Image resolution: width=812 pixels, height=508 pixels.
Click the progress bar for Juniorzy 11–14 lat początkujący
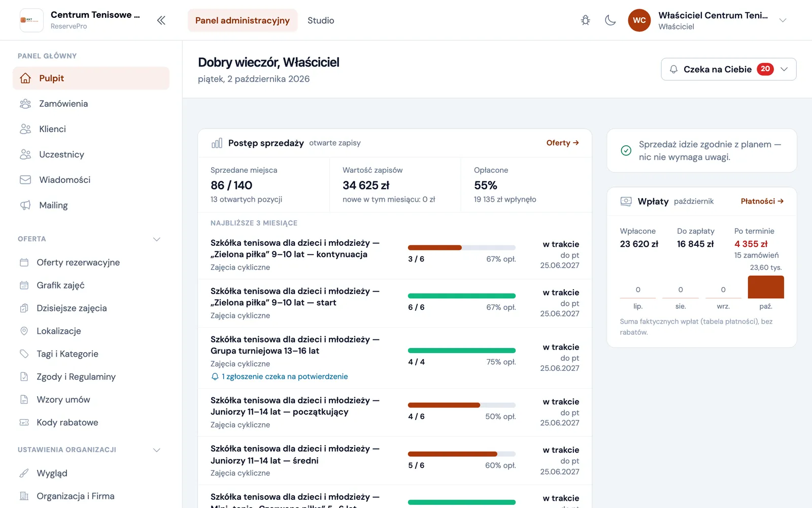tap(462, 405)
